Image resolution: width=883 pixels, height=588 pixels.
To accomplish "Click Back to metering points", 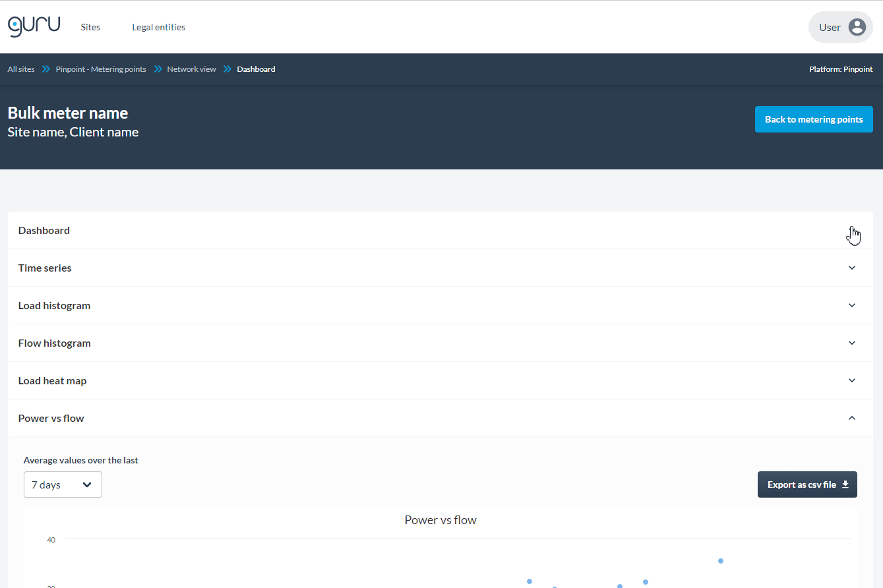I will (x=814, y=119).
